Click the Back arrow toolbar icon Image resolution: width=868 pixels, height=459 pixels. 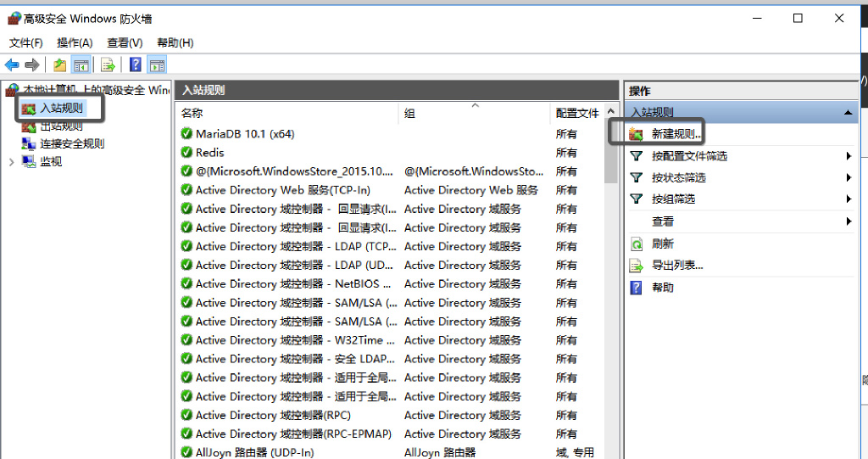12,65
